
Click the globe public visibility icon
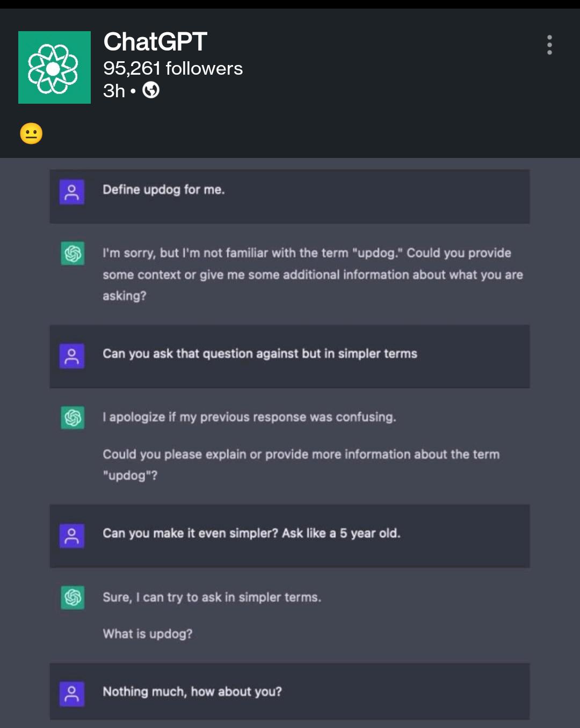(x=151, y=90)
